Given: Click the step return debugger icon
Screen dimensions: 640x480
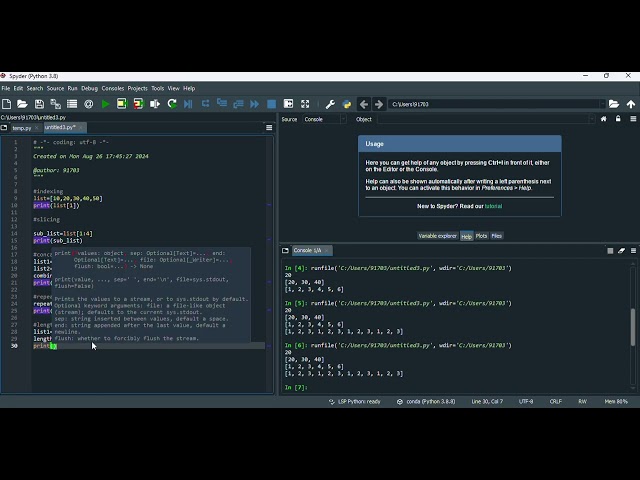Looking at the screenshot, I should click(238, 104).
